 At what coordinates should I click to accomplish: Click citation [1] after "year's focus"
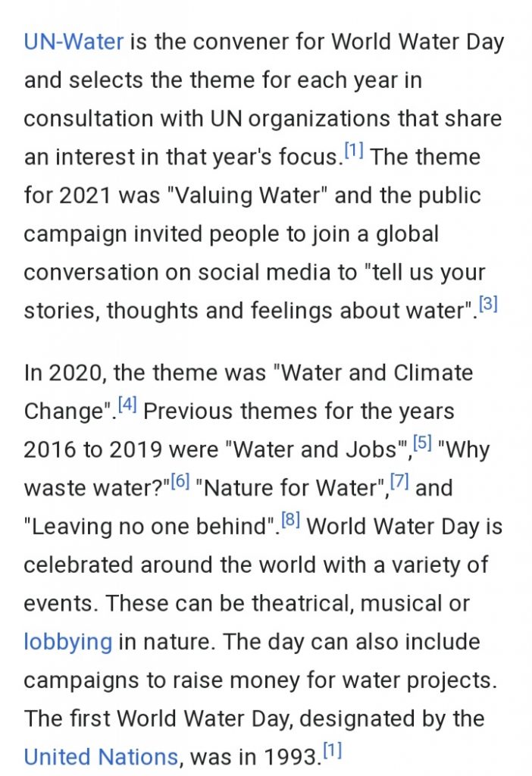354,151
